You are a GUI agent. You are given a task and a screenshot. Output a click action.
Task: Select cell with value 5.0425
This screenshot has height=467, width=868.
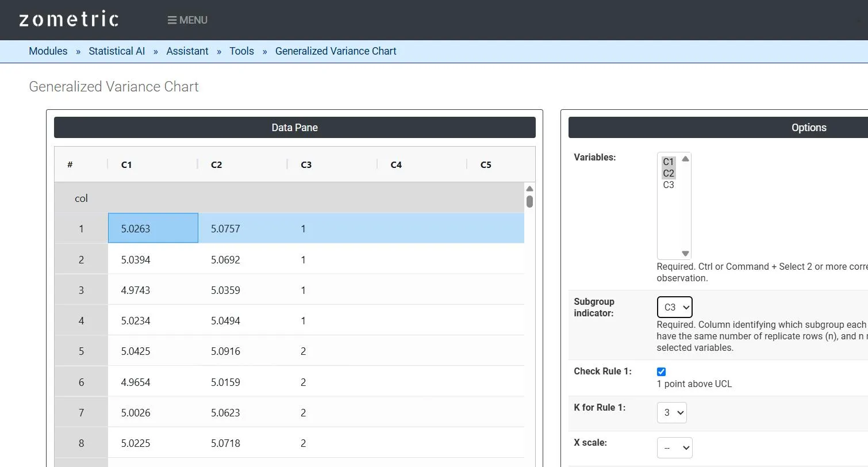[153, 351]
